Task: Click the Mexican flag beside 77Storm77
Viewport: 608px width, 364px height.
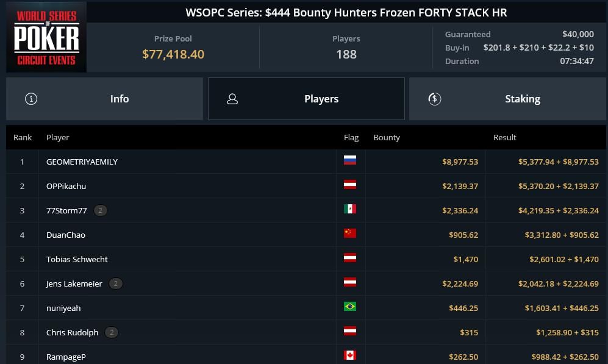Action: [x=350, y=209]
